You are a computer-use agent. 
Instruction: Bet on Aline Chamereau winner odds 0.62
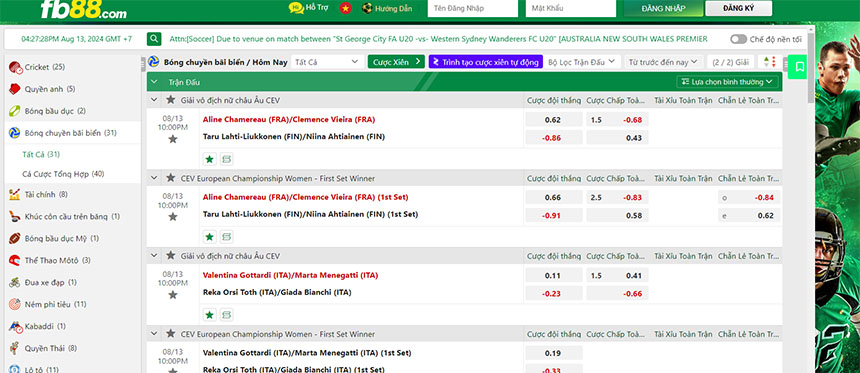click(553, 120)
